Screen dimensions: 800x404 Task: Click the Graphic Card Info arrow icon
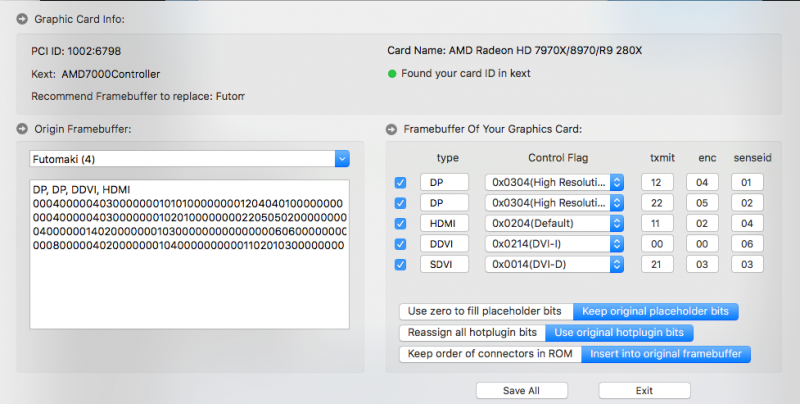click(22, 19)
